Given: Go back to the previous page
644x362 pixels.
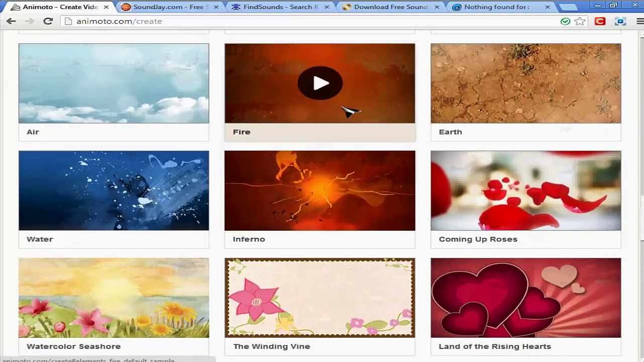Looking at the screenshot, I should (x=11, y=21).
